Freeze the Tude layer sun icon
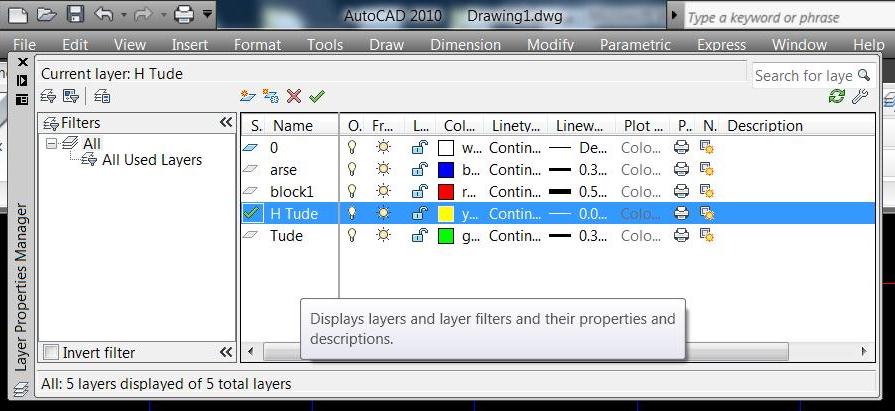Image resolution: width=895 pixels, height=411 pixels. pyautogui.click(x=383, y=236)
